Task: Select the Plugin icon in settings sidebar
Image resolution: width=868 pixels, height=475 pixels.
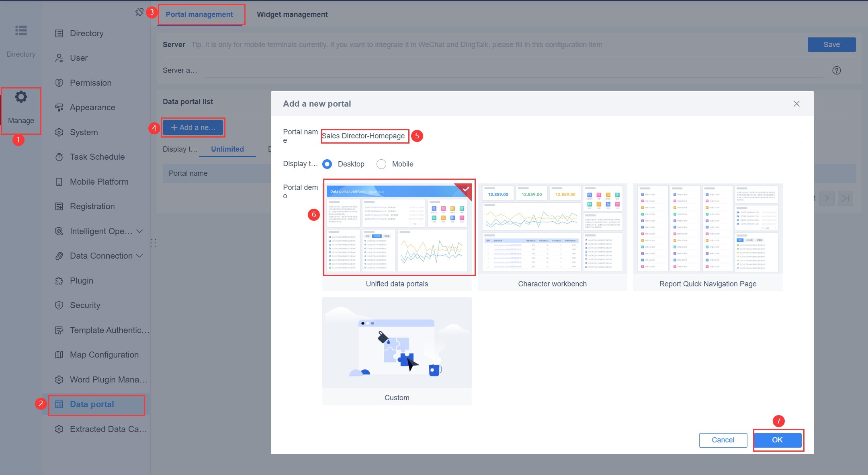Action: click(x=59, y=280)
